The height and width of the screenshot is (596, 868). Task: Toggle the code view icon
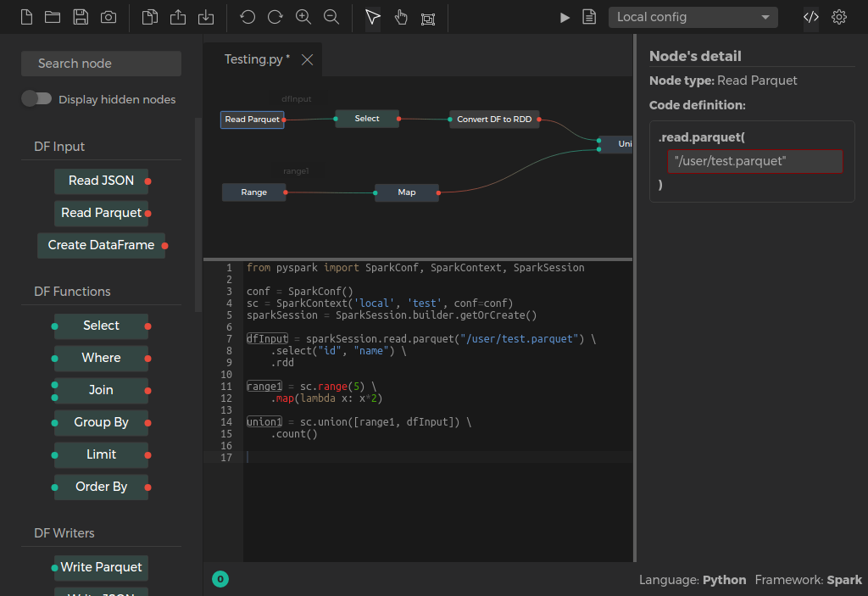[x=811, y=17]
